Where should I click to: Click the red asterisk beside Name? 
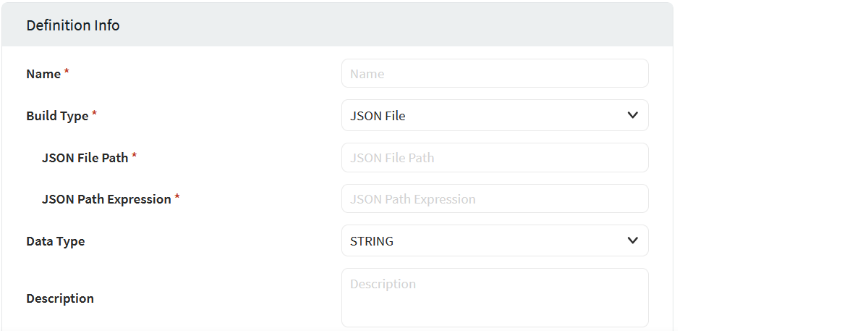coord(67,72)
